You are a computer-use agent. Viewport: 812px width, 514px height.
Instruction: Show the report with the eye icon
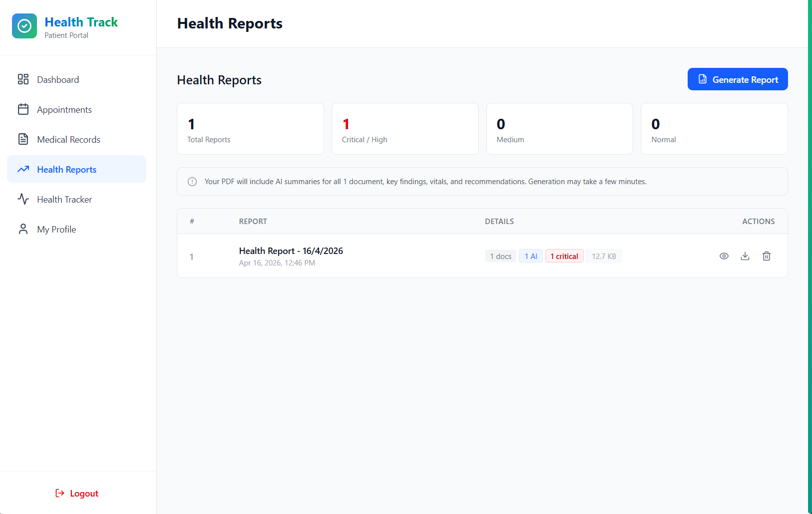724,256
